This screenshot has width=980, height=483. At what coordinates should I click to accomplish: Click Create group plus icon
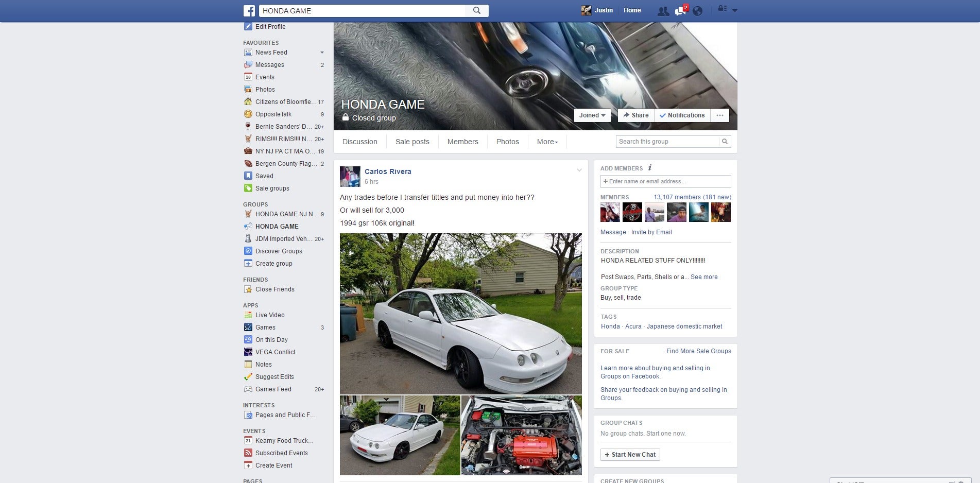tap(248, 264)
